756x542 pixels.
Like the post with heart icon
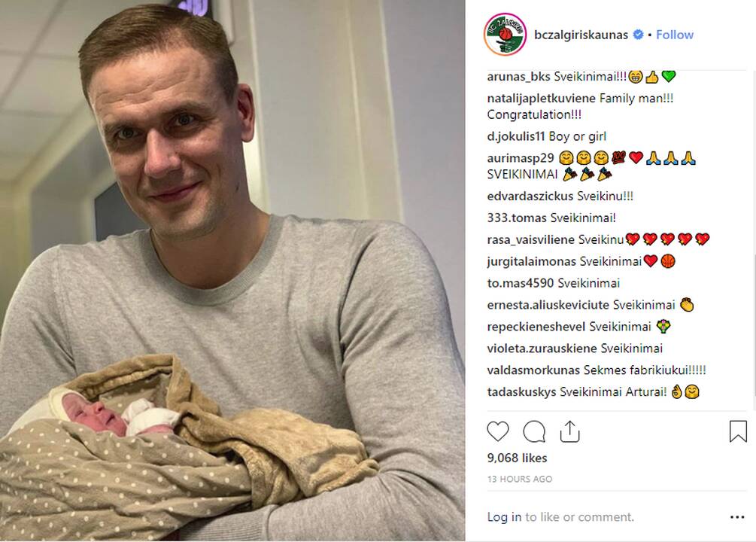[x=497, y=431]
